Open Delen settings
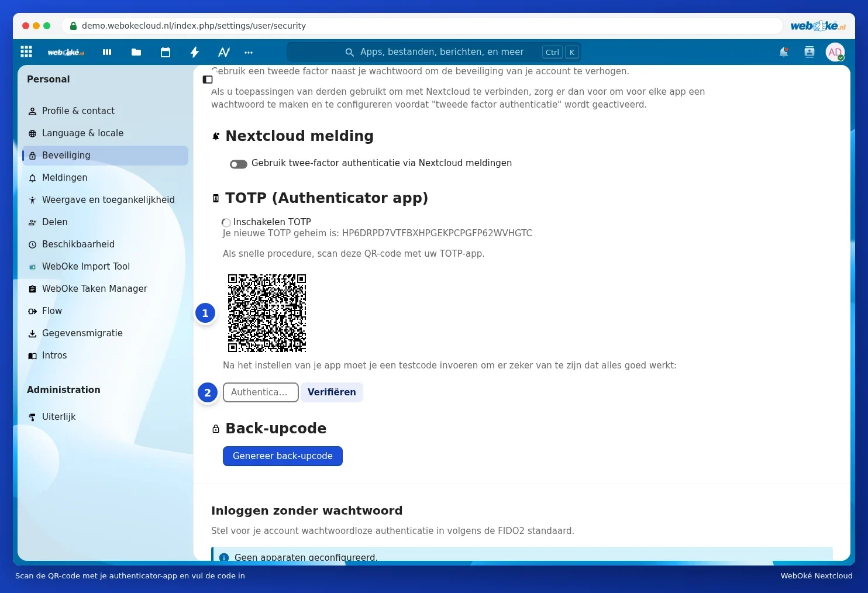This screenshot has width=868, height=593. [105, 222]
